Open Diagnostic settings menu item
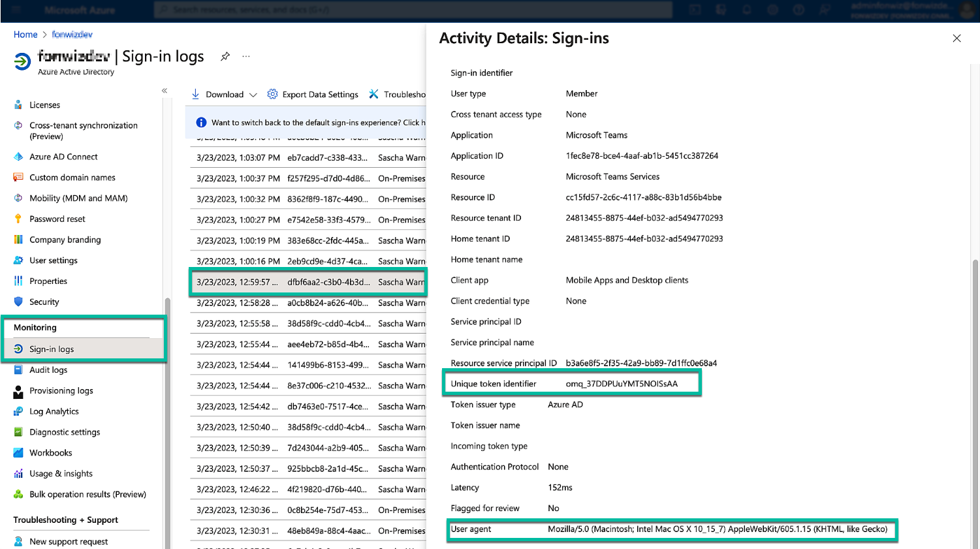Image resolution: width=980 pixels, height=549 pixels. [65, 432]
